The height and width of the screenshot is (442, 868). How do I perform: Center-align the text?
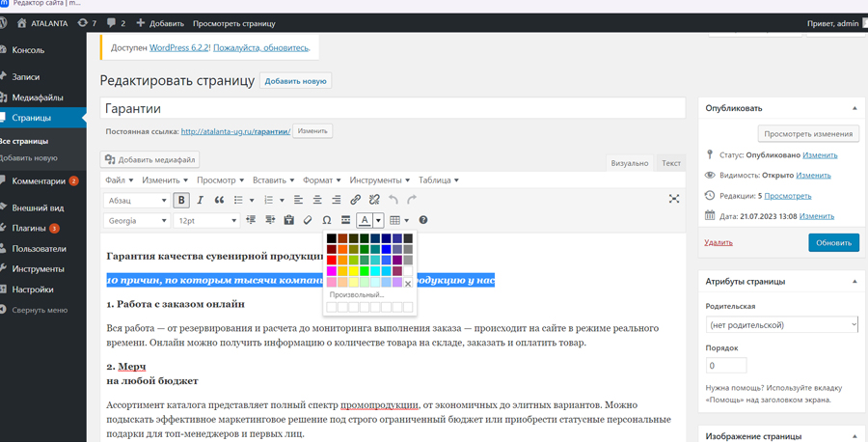click(x=317, y=200)
